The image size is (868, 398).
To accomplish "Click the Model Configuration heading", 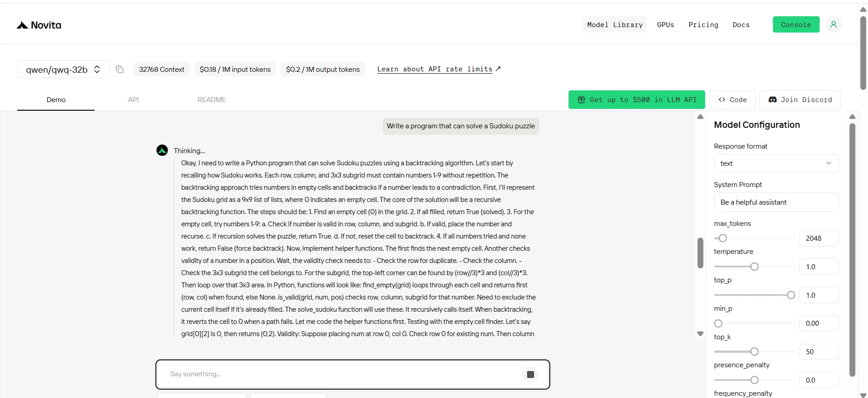I will point(757,125).
